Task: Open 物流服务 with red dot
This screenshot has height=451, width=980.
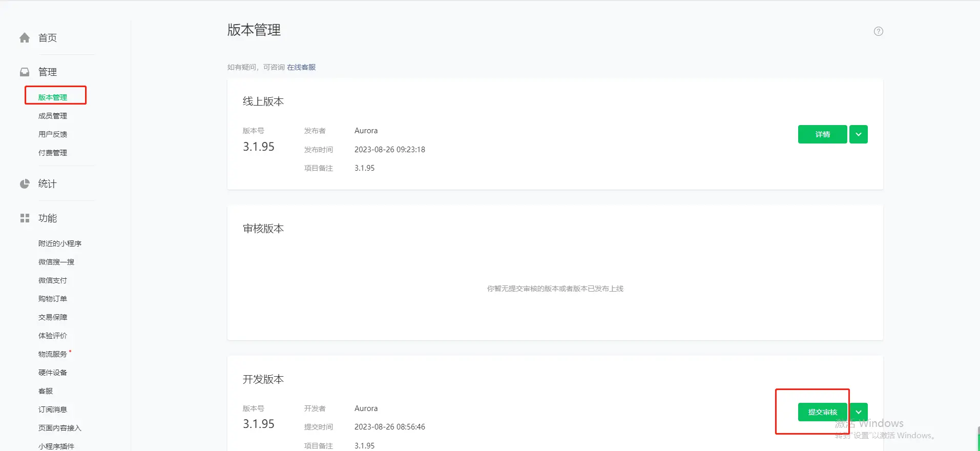Action: click(53, 354)
